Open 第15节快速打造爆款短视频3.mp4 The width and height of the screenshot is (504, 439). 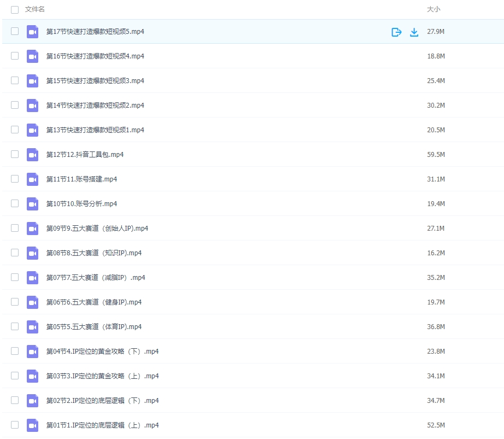(x=95, y=80)
